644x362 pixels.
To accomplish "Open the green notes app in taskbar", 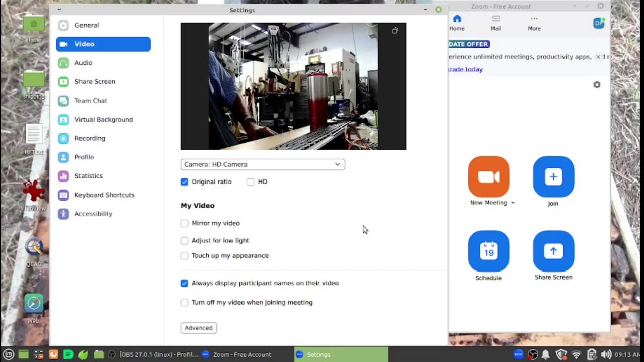I will (x=68, y=354).
